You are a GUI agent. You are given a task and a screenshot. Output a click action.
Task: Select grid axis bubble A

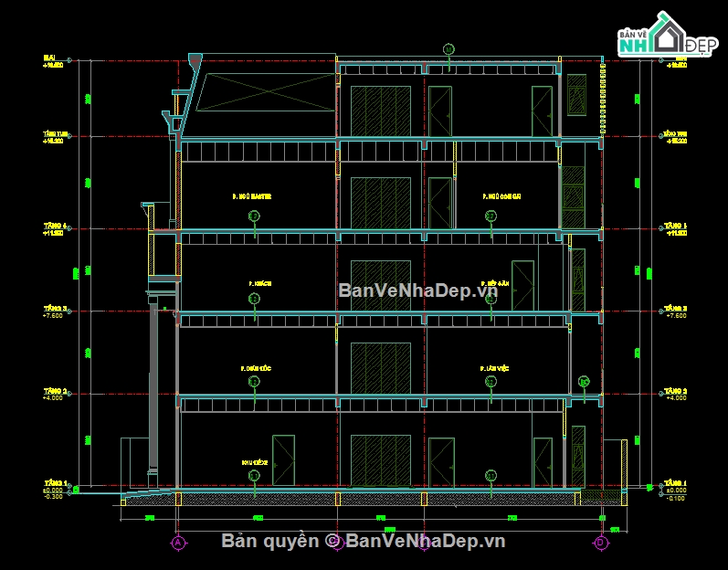[x=178, y=543]
